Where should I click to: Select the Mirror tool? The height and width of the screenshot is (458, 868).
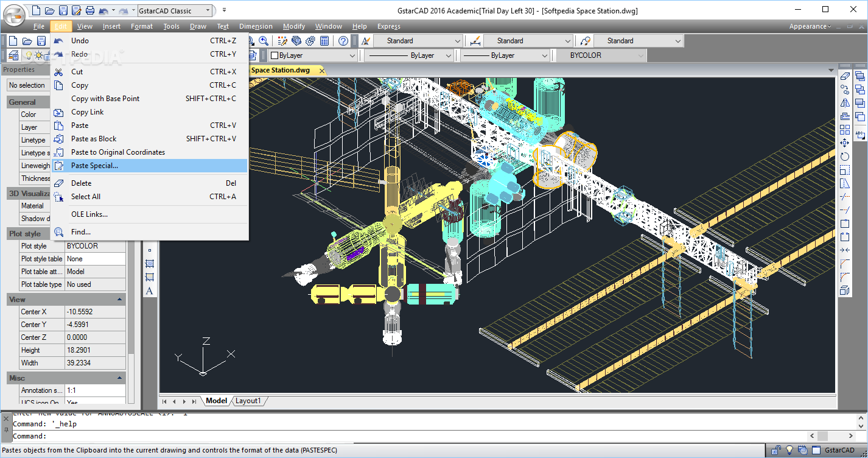click(x=845, y=103)
